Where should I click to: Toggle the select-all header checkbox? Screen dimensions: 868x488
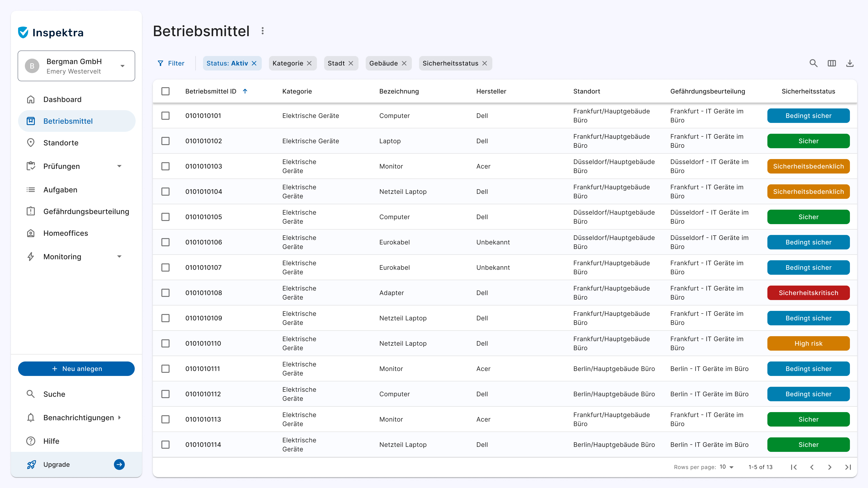click(165, 91)
